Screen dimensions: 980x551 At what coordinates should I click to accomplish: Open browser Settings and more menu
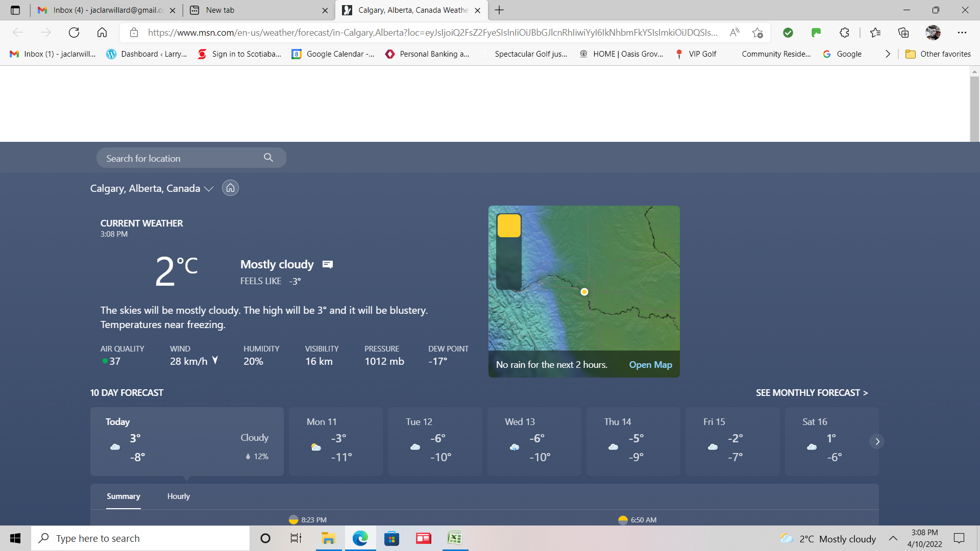point(962,33)
